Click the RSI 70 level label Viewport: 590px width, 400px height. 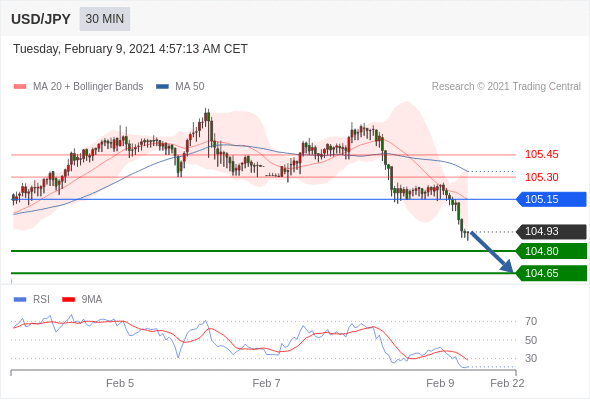point(531,321)
